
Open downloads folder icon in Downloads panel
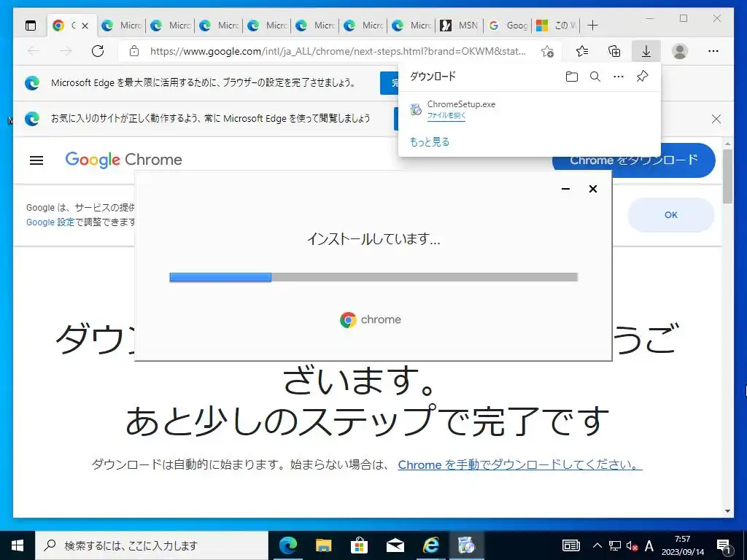click(572, 77)
